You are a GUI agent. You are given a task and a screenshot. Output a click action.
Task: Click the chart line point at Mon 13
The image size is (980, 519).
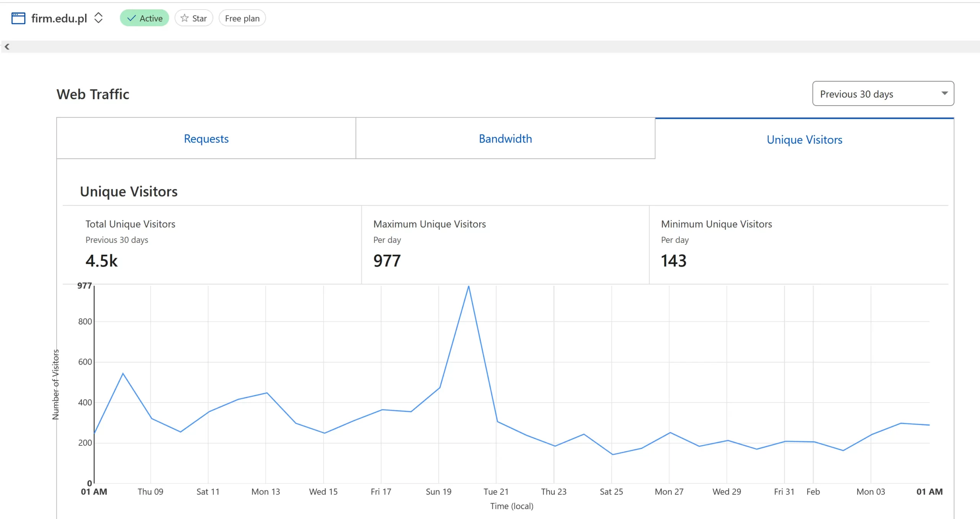[x=266, y=393]
